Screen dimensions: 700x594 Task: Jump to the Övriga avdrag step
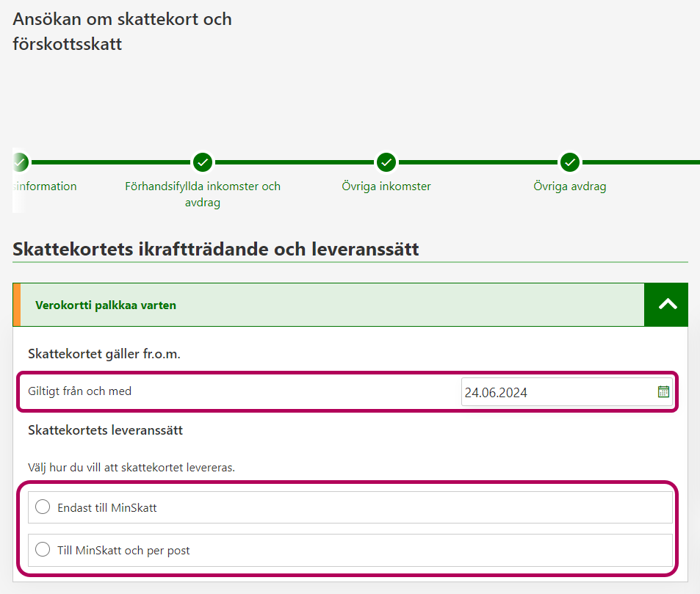point(570,186)
